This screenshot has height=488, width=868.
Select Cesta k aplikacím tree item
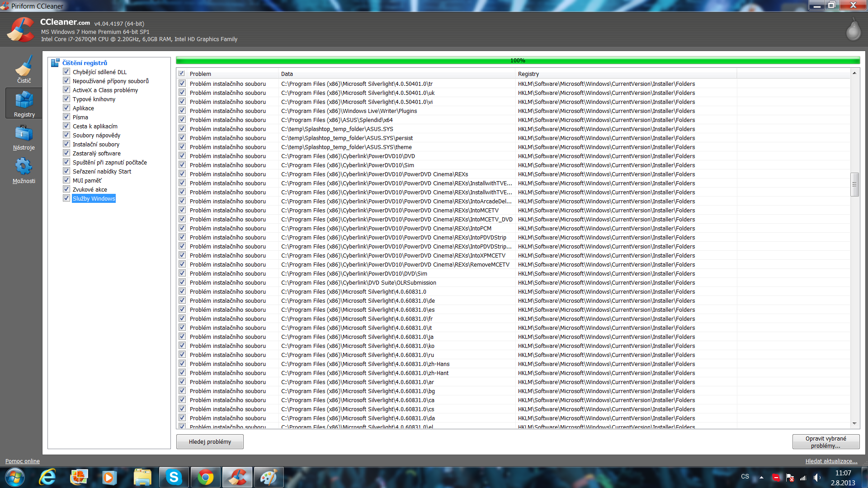point(95,126)
